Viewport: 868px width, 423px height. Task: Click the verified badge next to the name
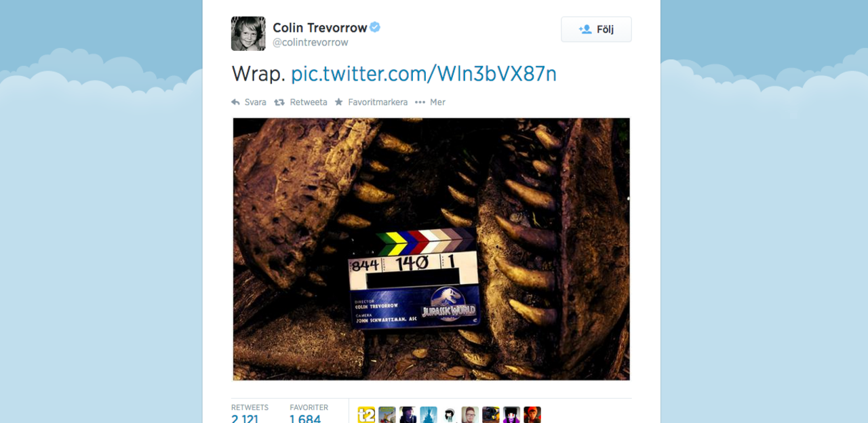pyautogui.click(x=375, y=27)
